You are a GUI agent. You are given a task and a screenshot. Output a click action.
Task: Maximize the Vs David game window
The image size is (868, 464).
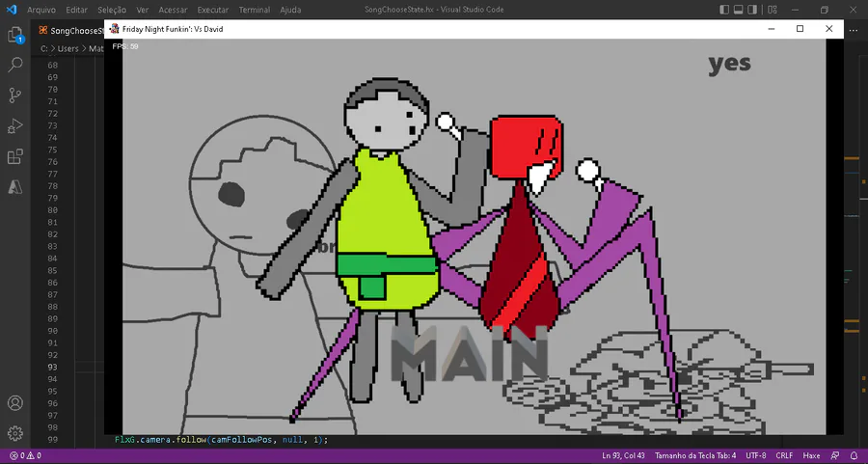click(x=800, y=29)
